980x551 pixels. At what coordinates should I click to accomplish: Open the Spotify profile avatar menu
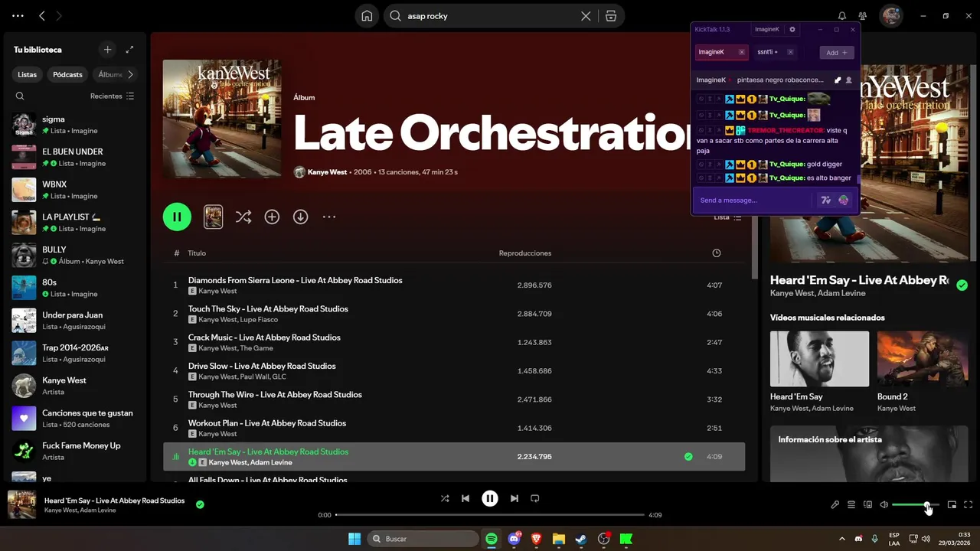coord(890,16)
